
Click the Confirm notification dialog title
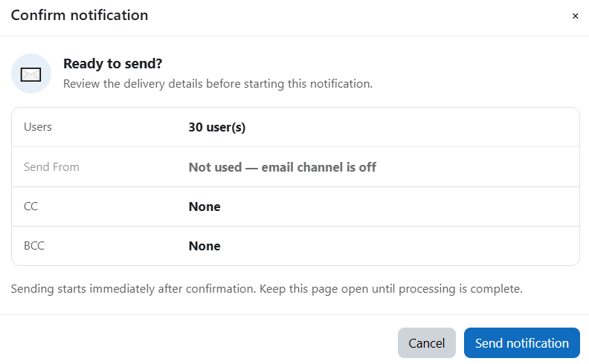click(x=80, y=16)
